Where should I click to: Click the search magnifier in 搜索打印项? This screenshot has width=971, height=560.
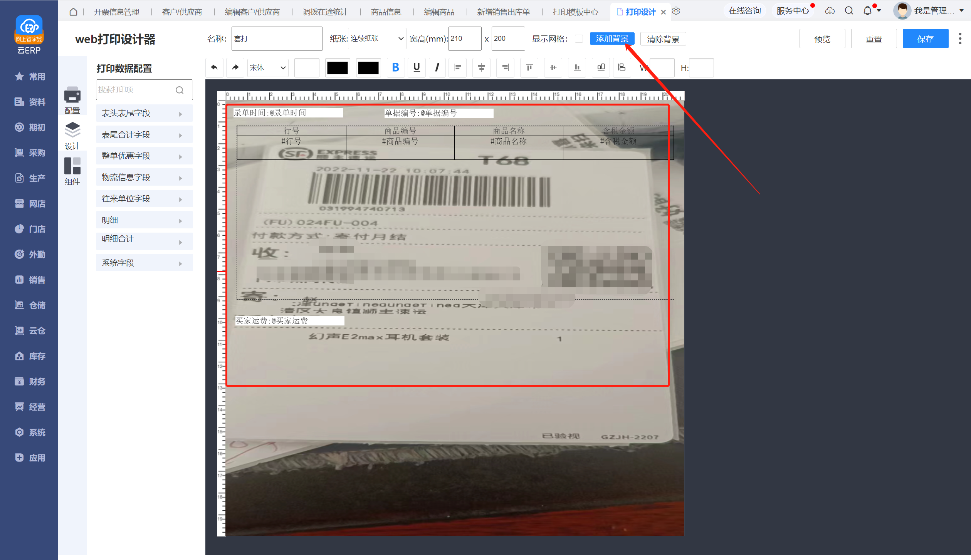[x=180, y=90]
